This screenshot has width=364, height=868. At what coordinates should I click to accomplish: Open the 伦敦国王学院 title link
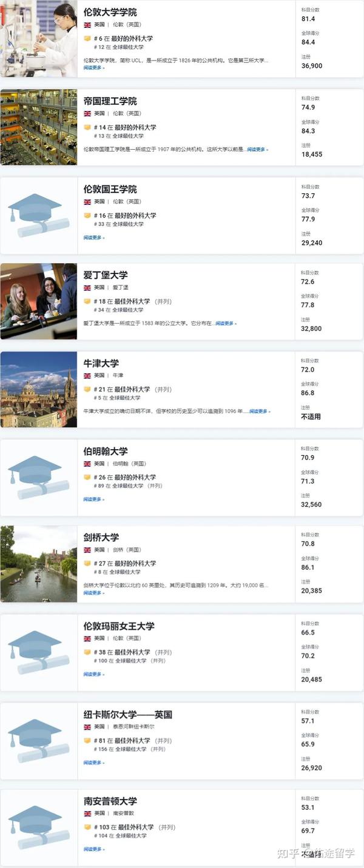(x=110, y=189)
